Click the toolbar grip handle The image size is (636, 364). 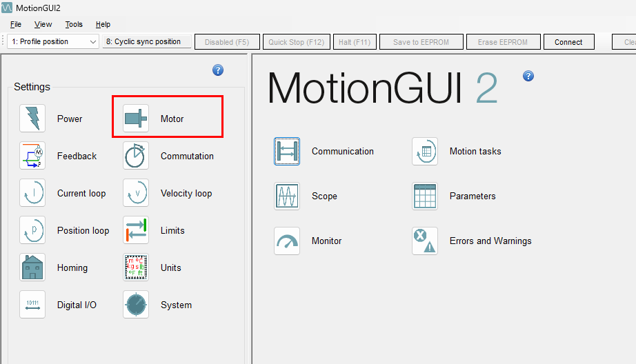click(3, 41)
